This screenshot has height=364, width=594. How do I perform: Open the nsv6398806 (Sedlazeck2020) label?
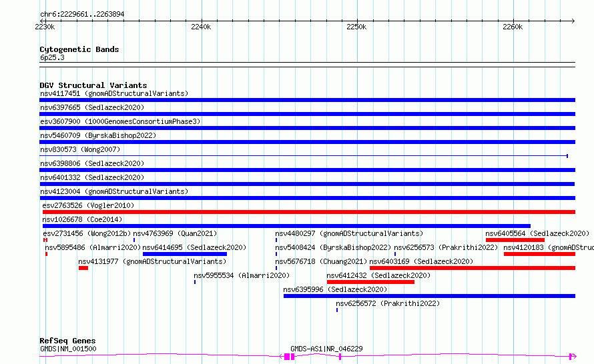tap(92, 163)
